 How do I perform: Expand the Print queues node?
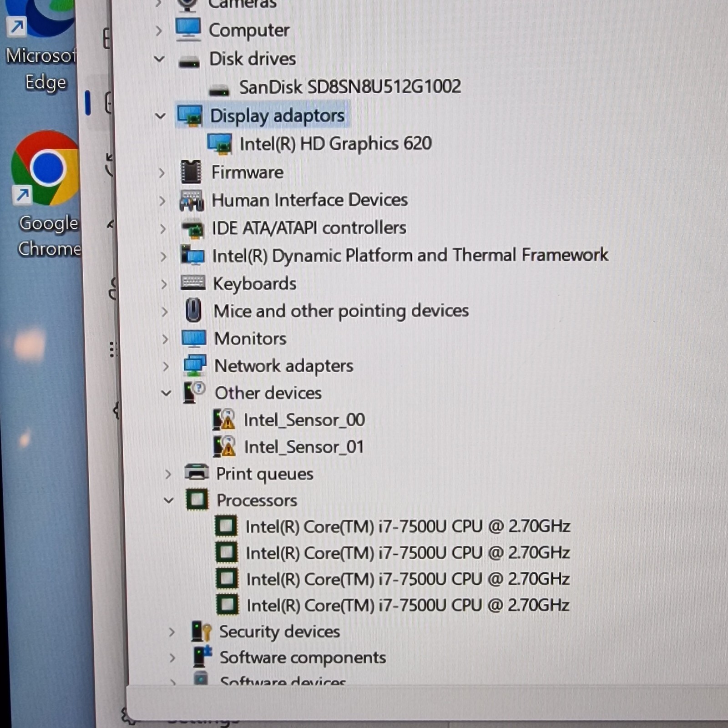point(168,474)
